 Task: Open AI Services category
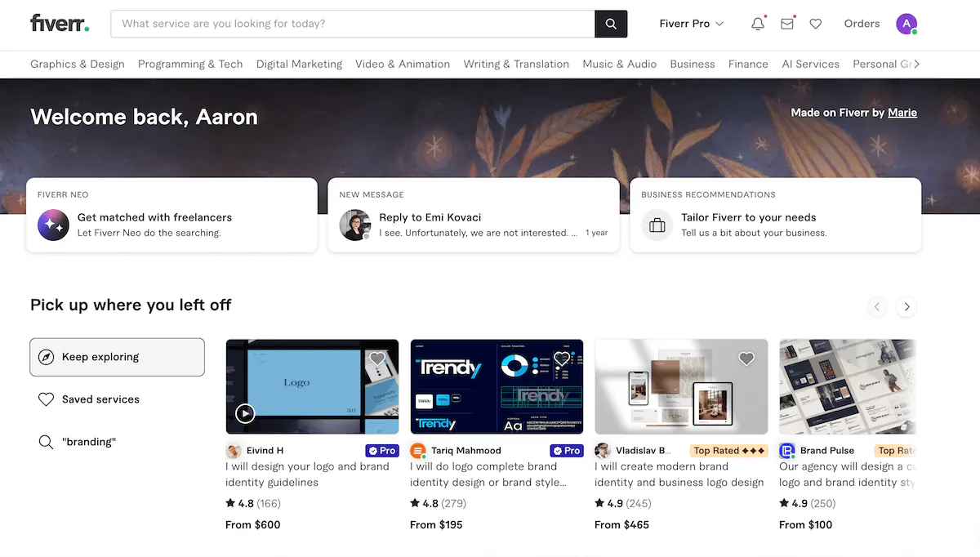[x=810, y=64]
